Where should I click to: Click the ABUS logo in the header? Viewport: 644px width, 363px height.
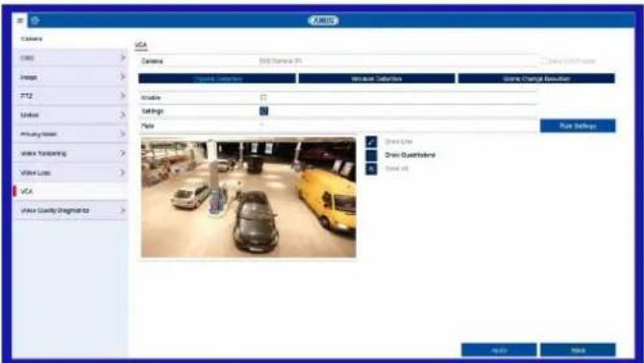(x=323, y=20)
